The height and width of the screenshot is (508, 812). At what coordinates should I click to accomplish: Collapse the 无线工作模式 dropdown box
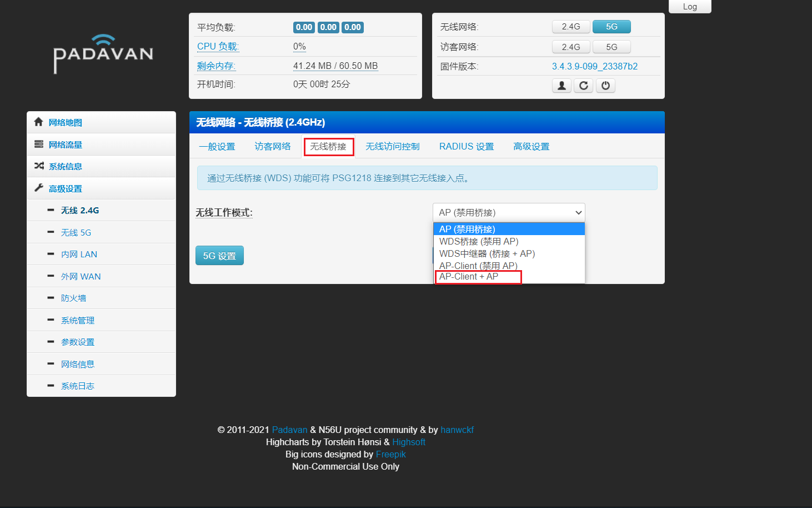click(508, 213)
